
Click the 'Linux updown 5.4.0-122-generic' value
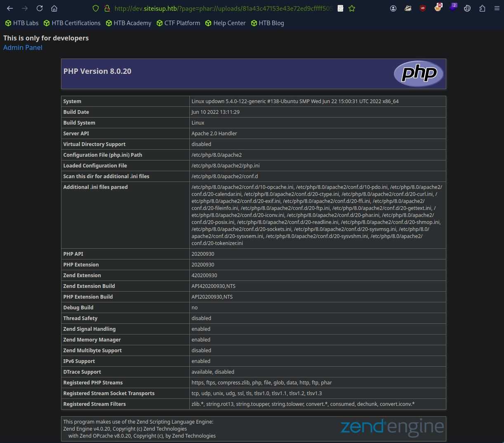coord(295,101)
